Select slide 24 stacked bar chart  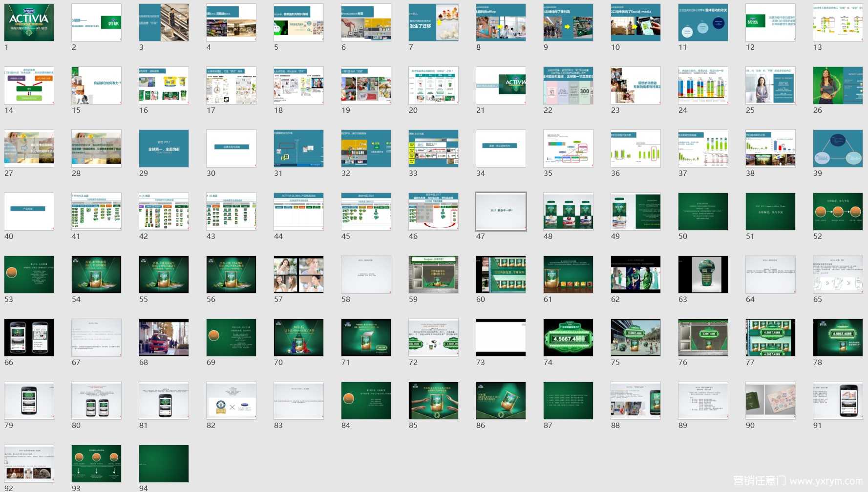(703, 86)
